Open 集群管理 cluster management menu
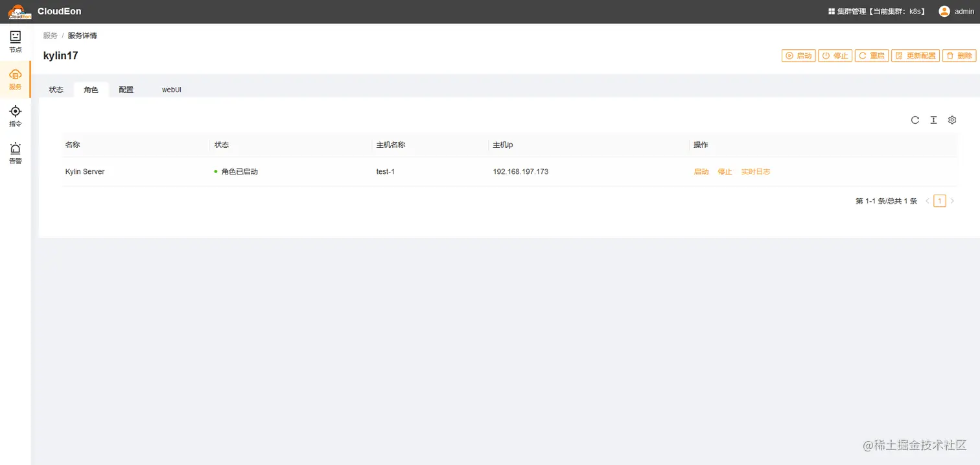 tap(876, 12)
